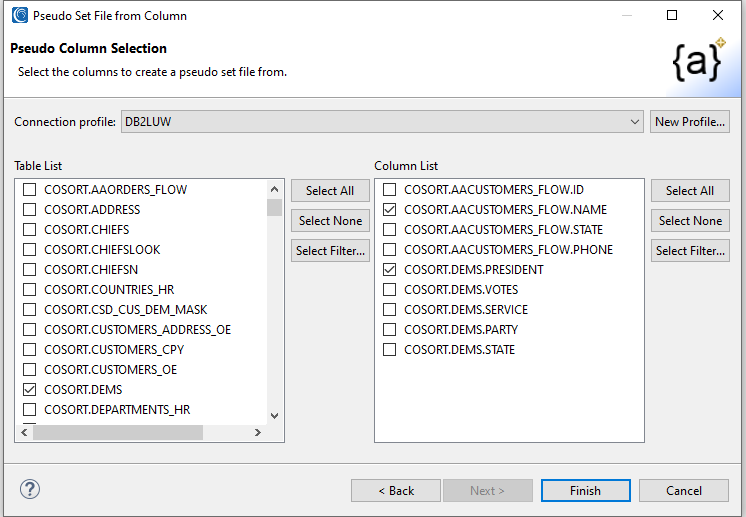The height and width of the screenshot is (517, 746).
Task: Uncheck the COSORT.DEMS table checkbox
Action: click(x=30, y=390)
